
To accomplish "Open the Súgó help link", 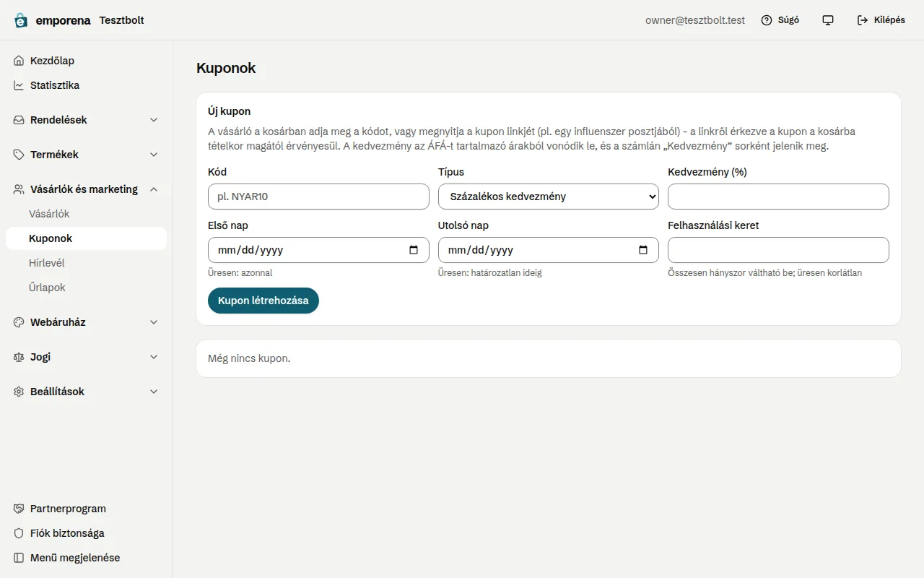I will coord(780,20).
